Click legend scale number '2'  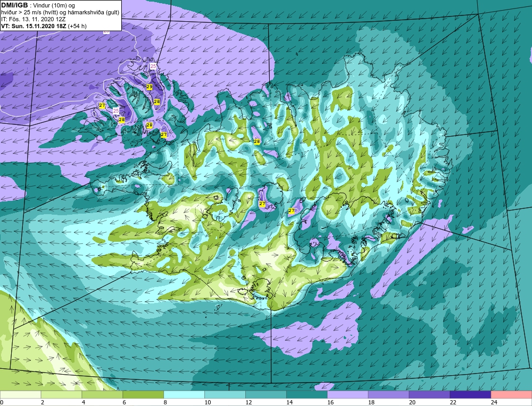(x=43, y=402)
